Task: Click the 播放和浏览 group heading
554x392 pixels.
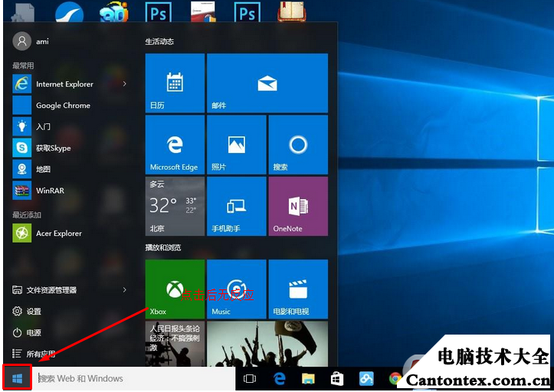Action: 163,247
